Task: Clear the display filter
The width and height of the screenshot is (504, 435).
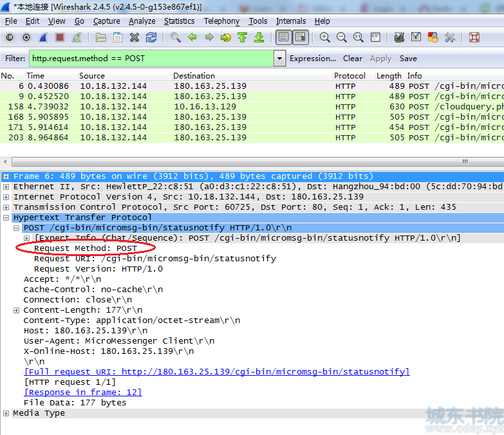Action: point(353,59)
